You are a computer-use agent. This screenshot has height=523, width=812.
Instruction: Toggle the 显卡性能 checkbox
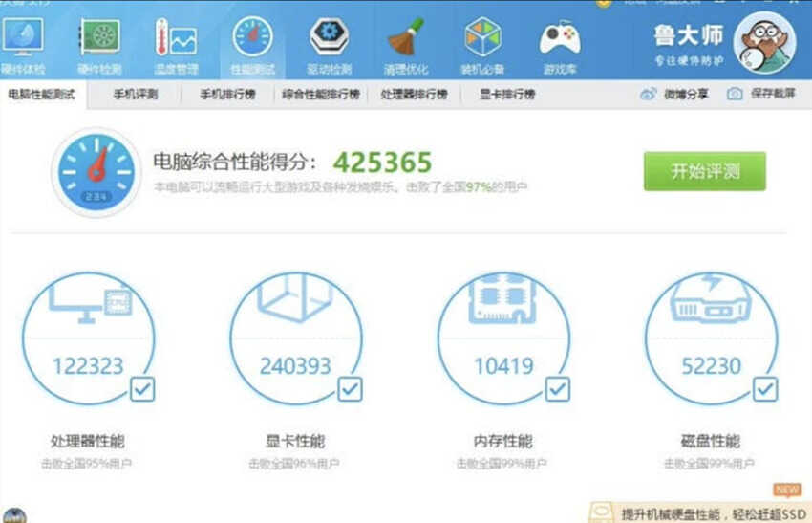click(x=350, y=389)
